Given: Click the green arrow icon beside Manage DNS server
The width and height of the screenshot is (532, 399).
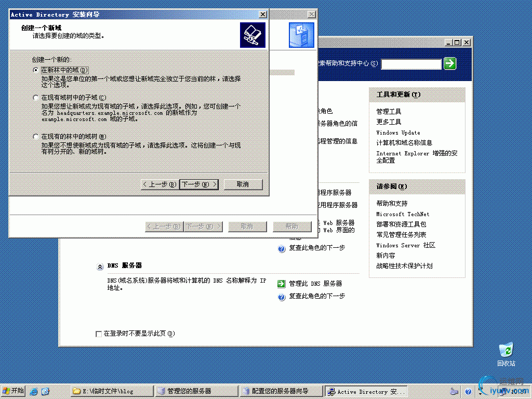Looking at the screenshot, I should tap(281, 284).
